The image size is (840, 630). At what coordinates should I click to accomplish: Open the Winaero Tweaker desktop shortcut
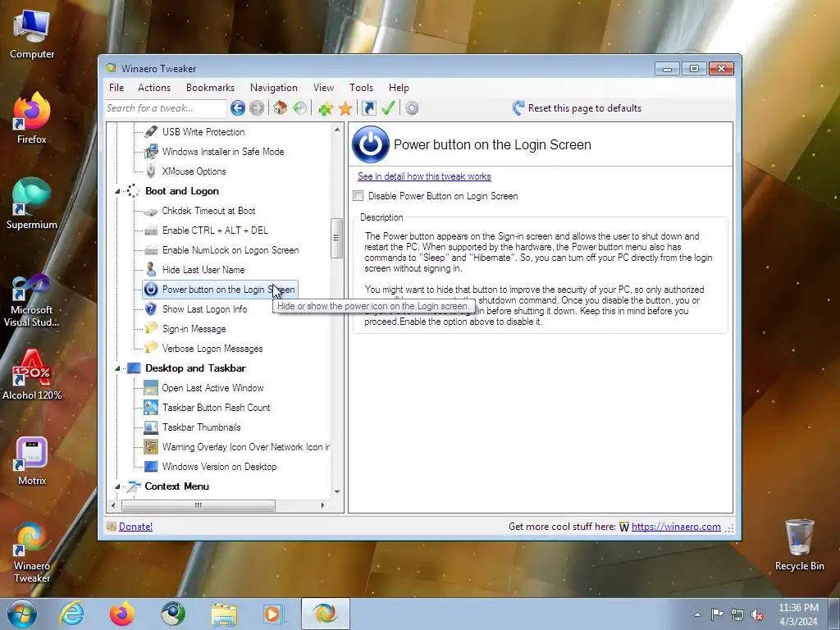[32, 552]
